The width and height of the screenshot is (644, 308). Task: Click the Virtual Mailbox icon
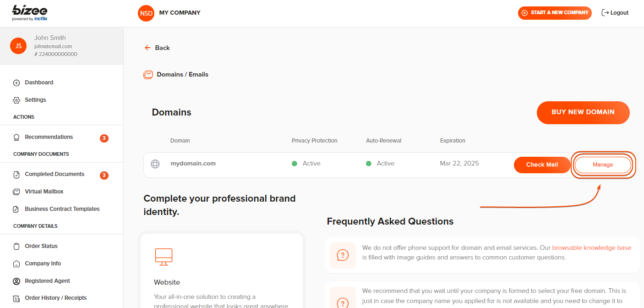click(16, 192)
